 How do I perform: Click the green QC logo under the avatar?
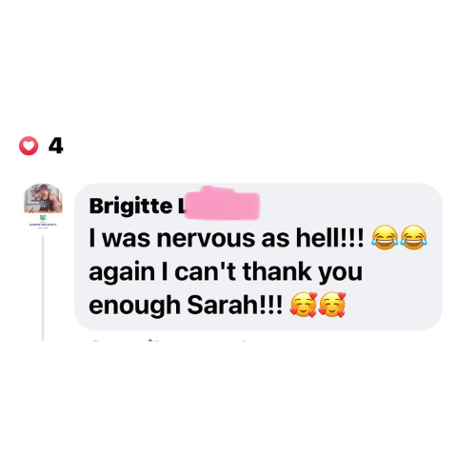point(43,217)
